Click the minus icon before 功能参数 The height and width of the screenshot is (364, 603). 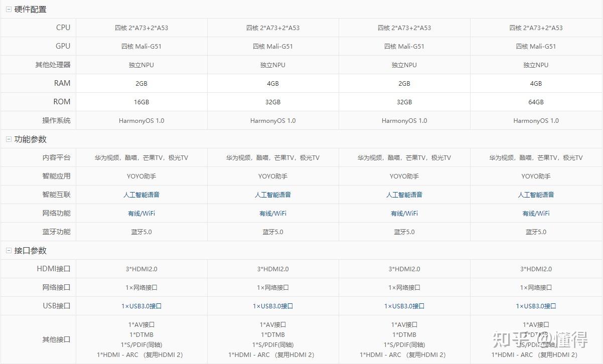coord(8,139)
